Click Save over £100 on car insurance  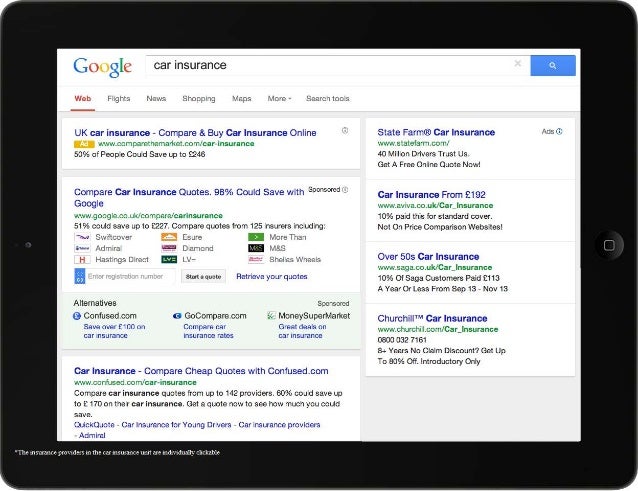114,331
